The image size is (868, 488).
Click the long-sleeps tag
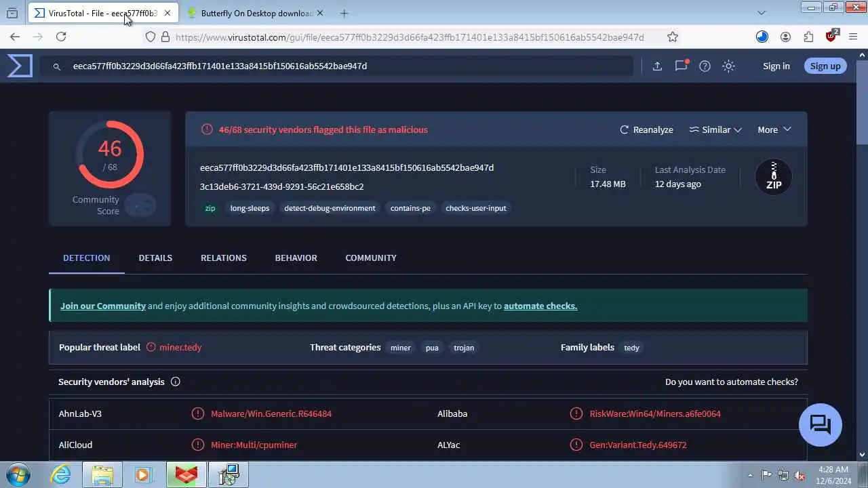click(250, 208)
